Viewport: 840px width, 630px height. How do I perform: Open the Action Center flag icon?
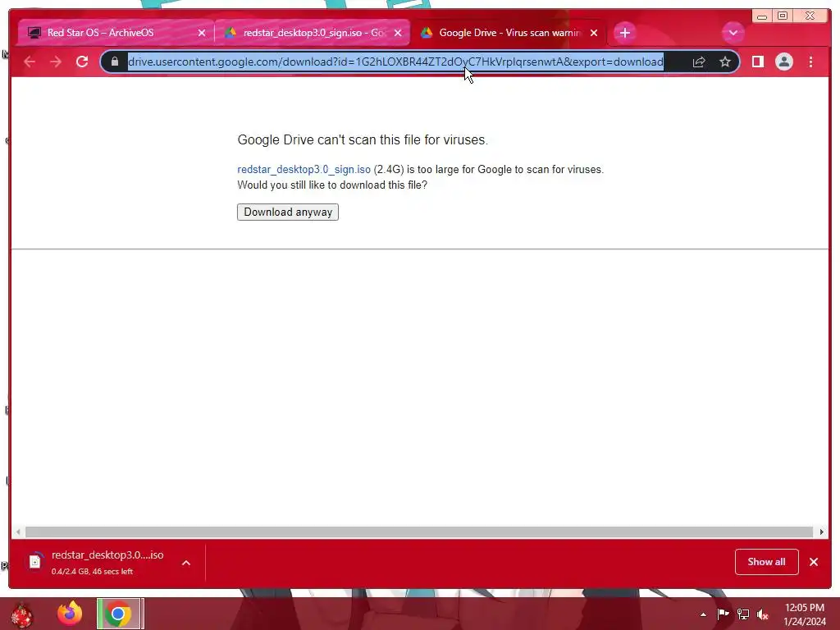click(x=723, y=614)
